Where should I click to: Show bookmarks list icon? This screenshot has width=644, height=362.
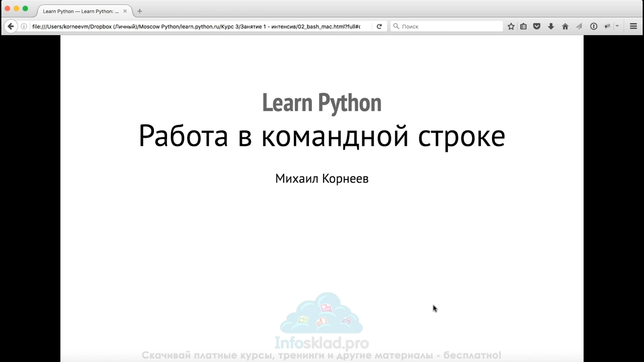[524, 26]
